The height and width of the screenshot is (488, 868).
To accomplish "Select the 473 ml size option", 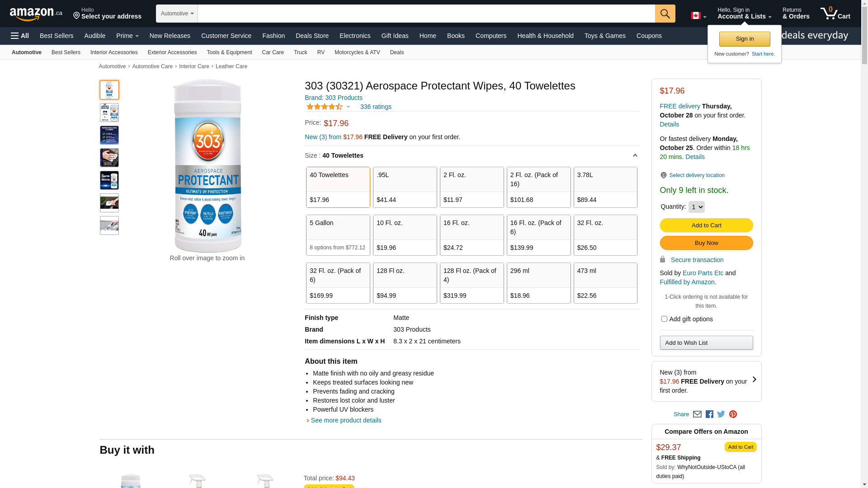I will (x=605, y=283).
